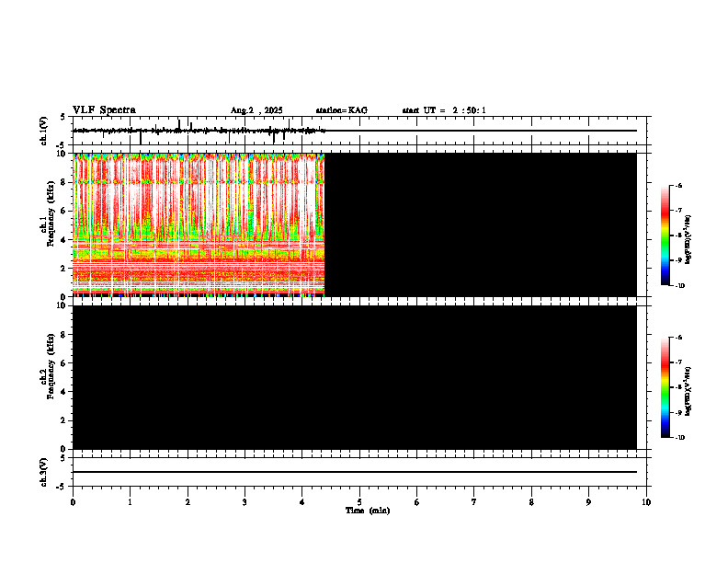Viewport: 728px width, 563px height.
Task: Click the "6" kHz tick of ch.1 spectrogram
Action: click(64, 211)
